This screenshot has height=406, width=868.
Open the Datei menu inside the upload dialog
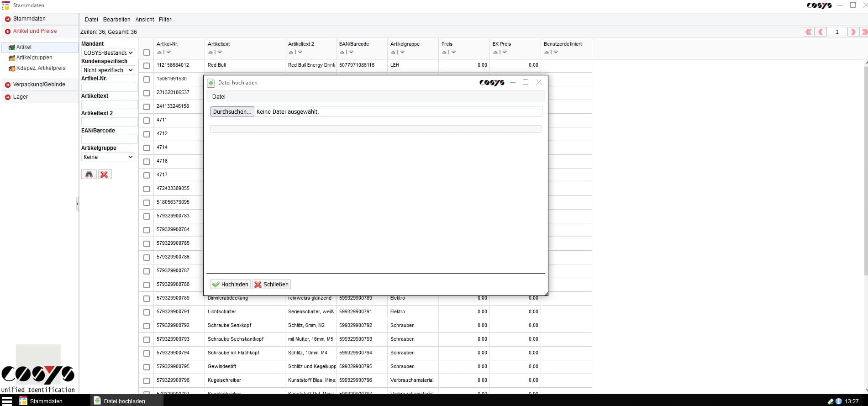pos(219,97)
